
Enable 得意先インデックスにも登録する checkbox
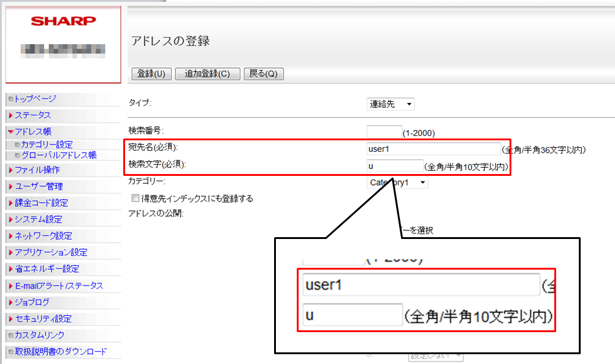(135, 199)
